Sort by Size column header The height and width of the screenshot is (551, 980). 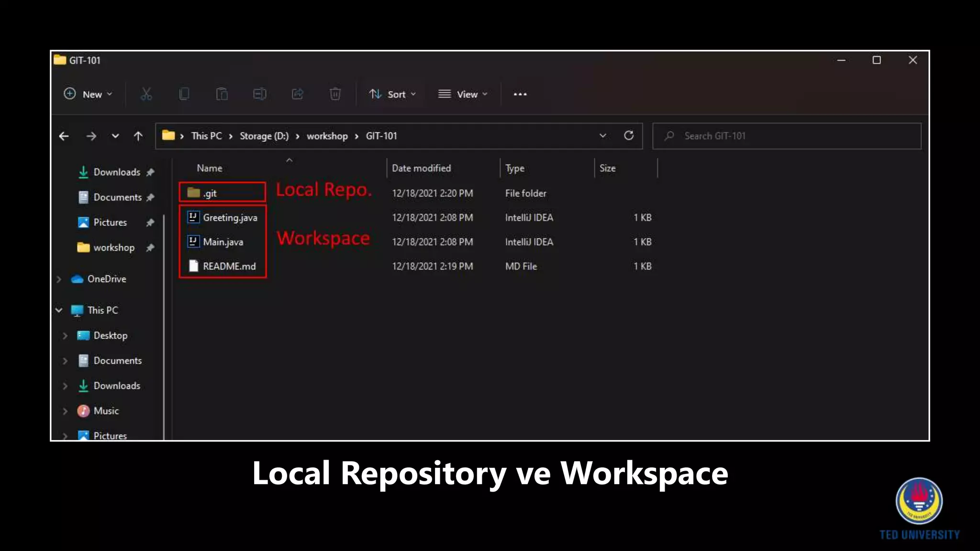(608, 168)
